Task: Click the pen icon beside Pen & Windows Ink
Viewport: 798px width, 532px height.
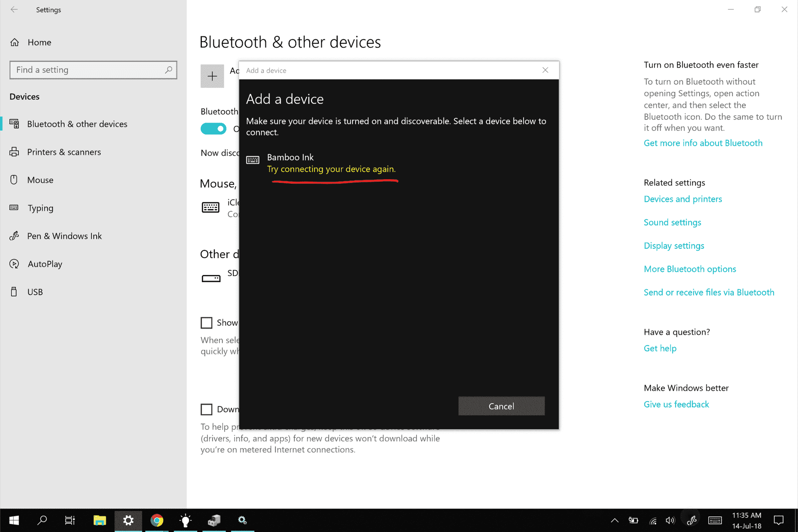Action: coord(14,236)
